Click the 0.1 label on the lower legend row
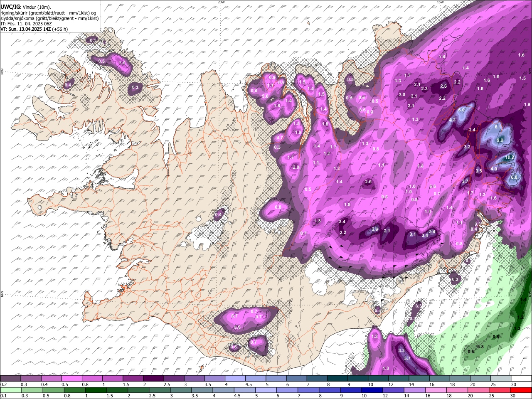The height and width of the screenshot is (399, 532). pos(3,396)
